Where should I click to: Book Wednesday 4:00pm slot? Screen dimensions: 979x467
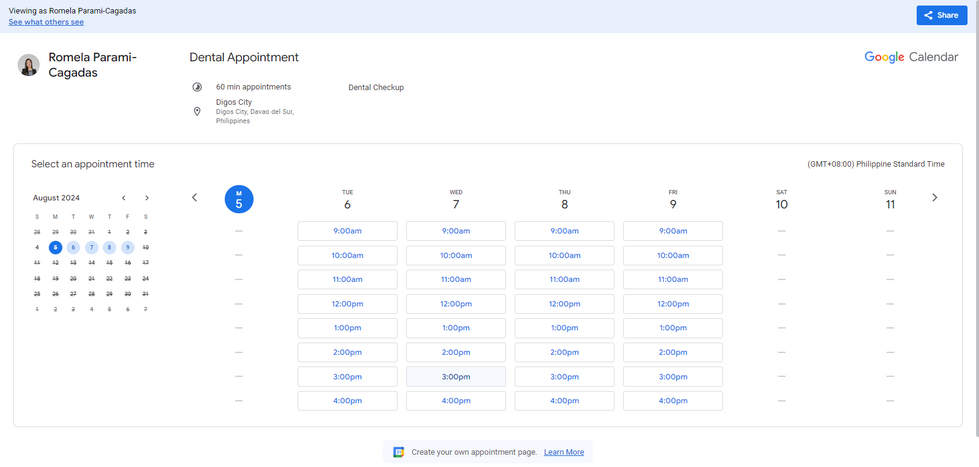pos(456,401)
